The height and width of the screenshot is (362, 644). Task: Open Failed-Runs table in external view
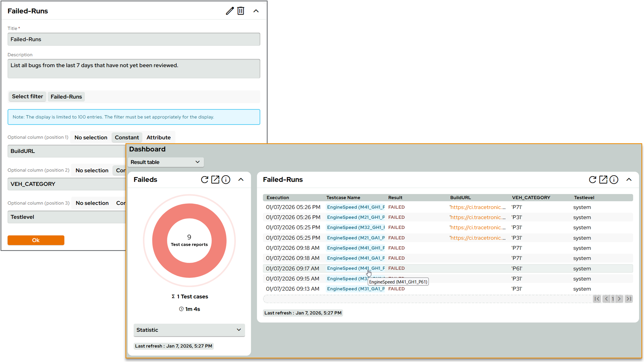[x=603, y=179]
